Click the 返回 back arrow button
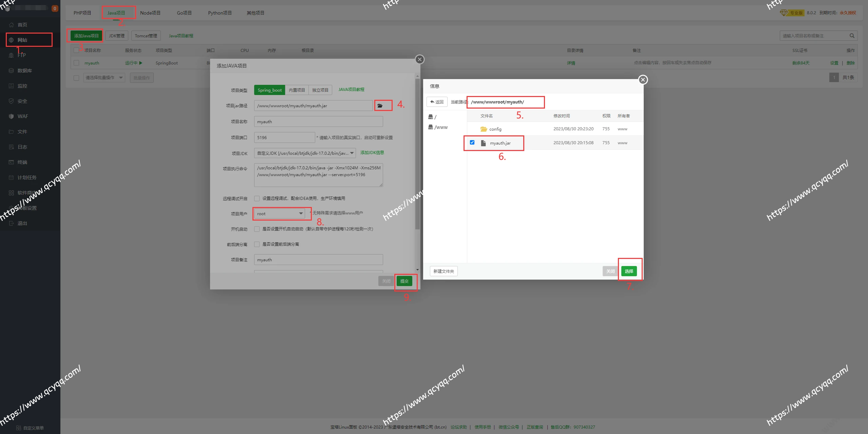Image resolution: width=868 pixels, height=434 pixels. (x=437, y=102)
